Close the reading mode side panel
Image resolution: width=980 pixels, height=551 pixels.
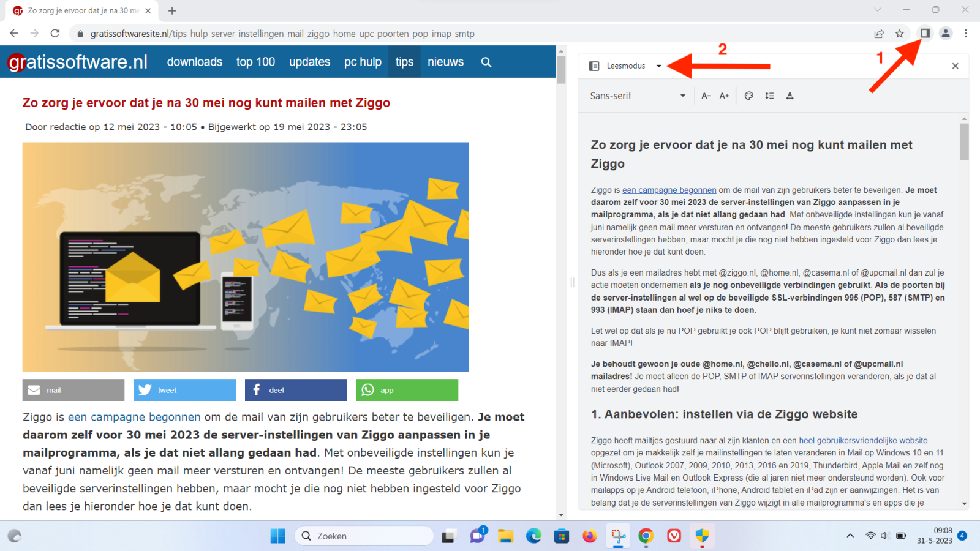[x=955, y=66]
